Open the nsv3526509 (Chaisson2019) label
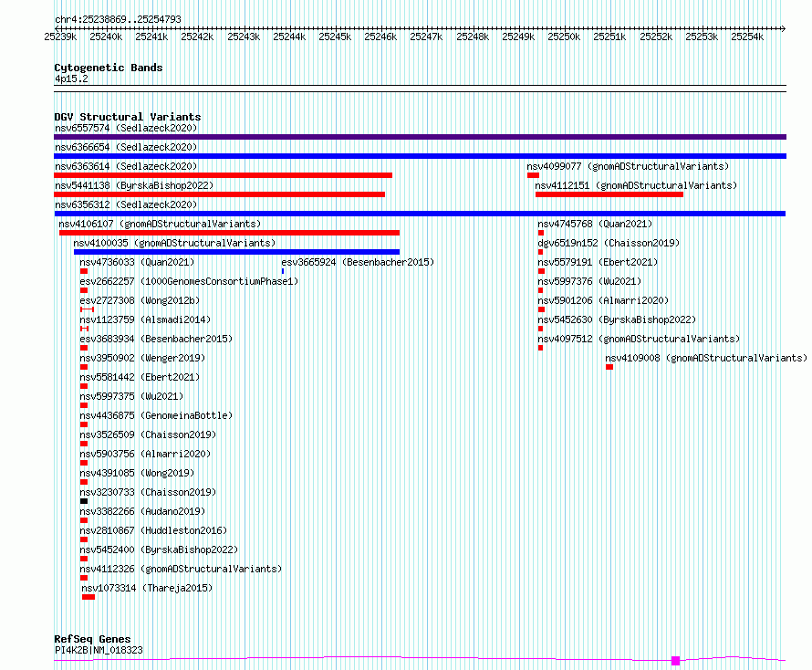The width and height of the screenshot is (812, 670). coord(148,434)
